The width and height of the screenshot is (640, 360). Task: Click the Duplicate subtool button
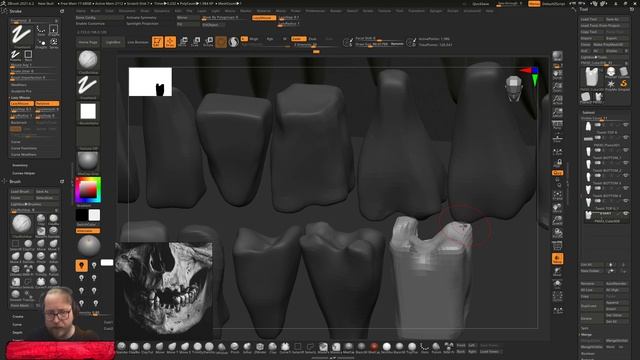(x=591, y=306)
